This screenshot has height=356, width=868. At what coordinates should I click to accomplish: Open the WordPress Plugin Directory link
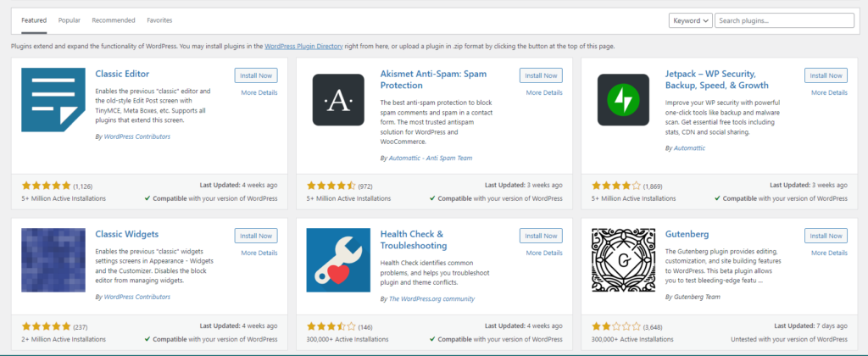[304, 47]
